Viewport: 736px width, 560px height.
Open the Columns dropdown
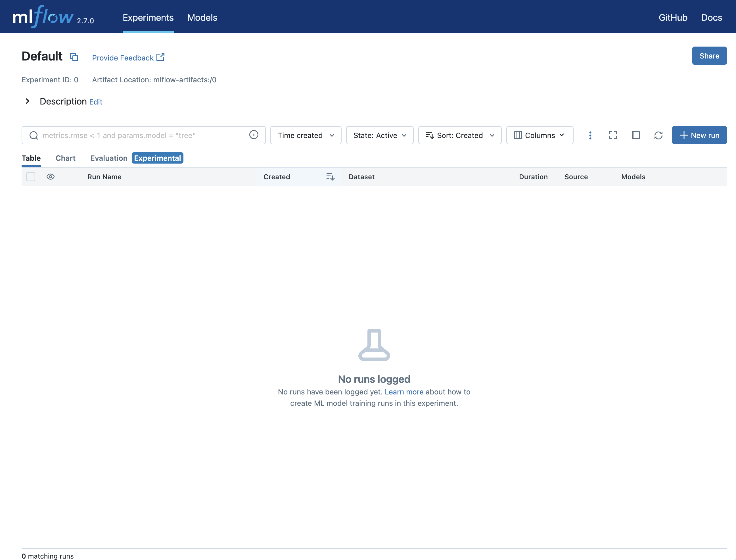point(539,135)
